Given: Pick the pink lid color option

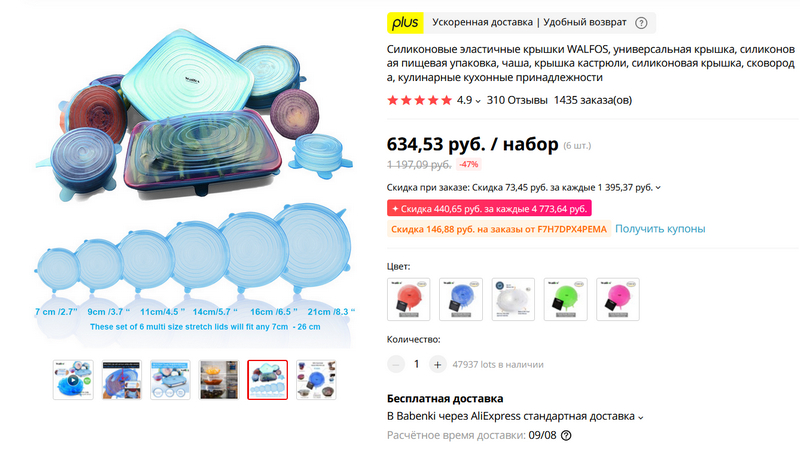Looking at the screenshot, I should 618,299.
